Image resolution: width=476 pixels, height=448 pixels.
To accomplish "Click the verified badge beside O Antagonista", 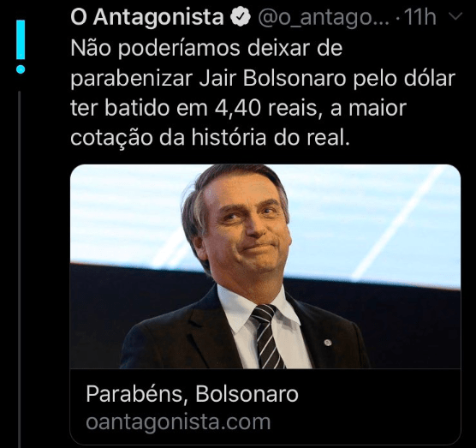I will point(240,17).
